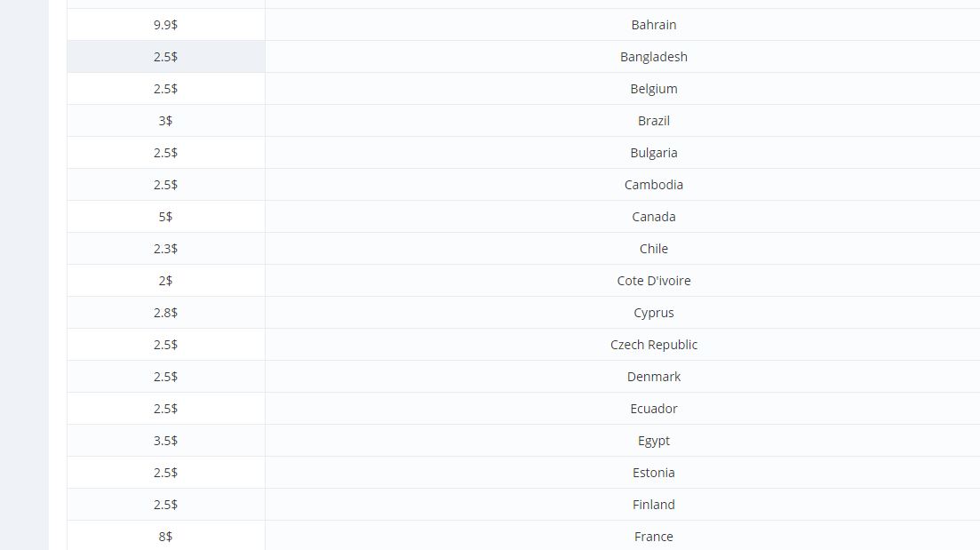
Task: Click the 2.3$ price for Chile
Action: (165, 249)
